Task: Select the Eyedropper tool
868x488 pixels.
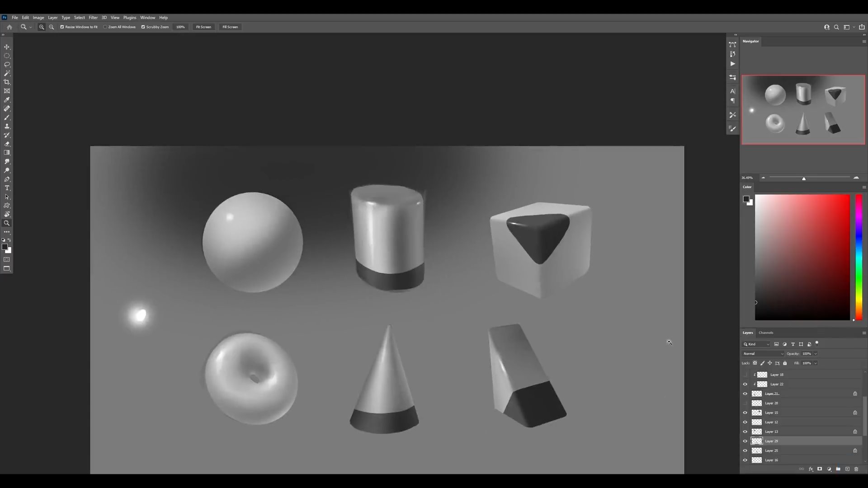Action: pos(7,100)
